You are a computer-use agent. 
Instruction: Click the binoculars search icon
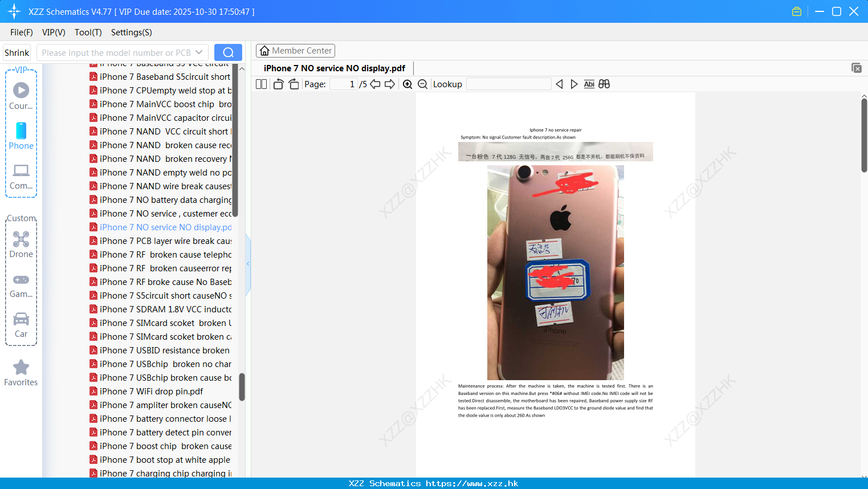(x=604, y=84)
